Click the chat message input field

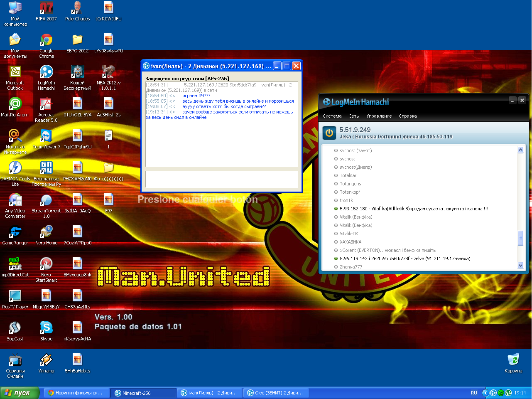(x=222, y=180)
